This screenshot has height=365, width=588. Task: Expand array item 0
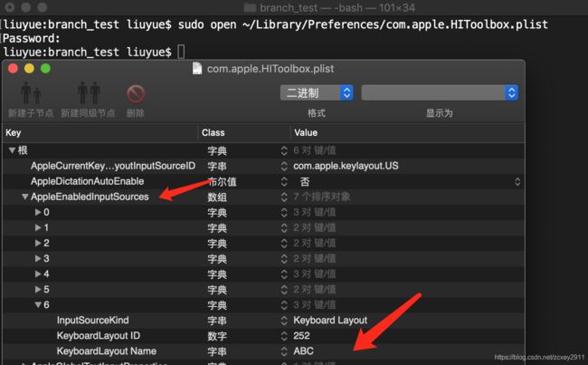[38, 212]
